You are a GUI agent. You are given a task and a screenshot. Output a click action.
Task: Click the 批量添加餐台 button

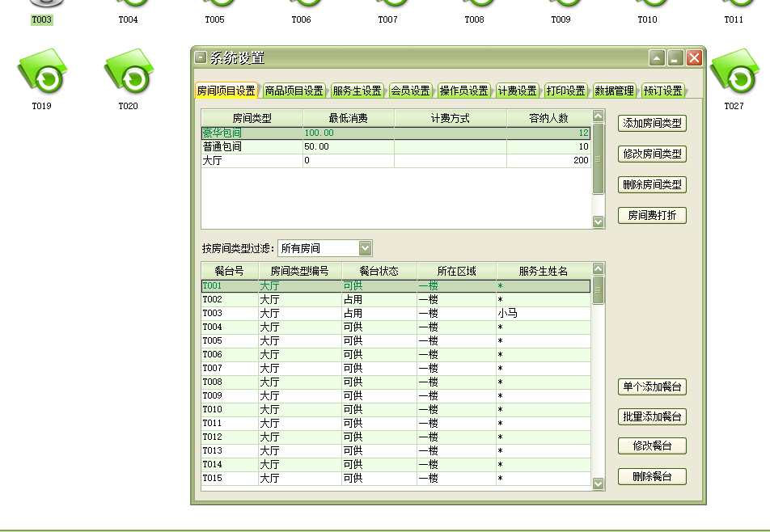652,416
